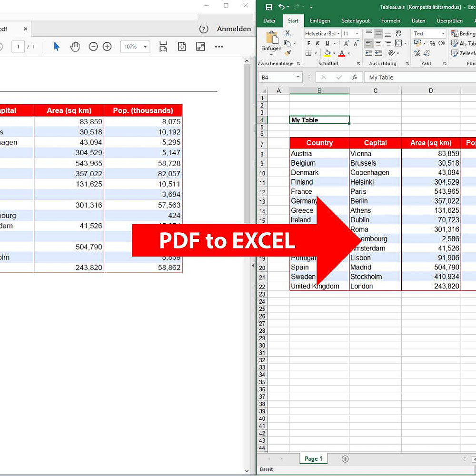The width and height of the screenshot is (476, 476).
Task: Open the Helvetica-Bol font name dropdown
Action: tap(338, 34)
